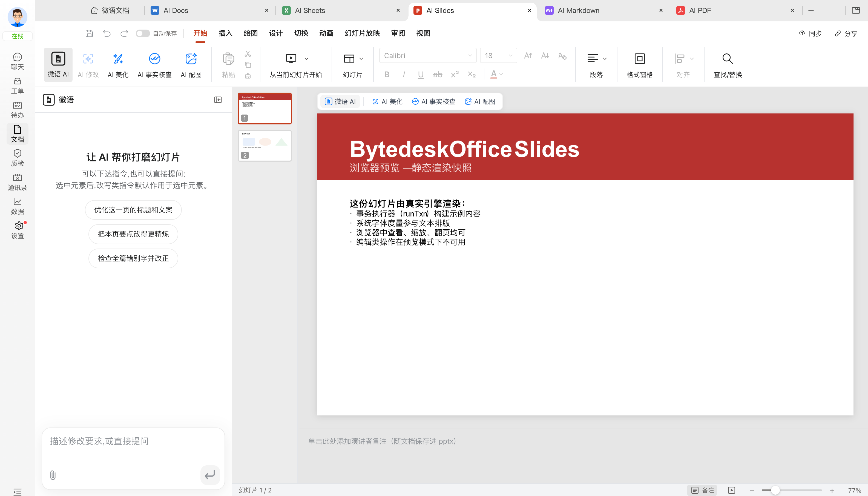Open 工单 in the left sidebar
The height and width of the screenshot is (496, 868).
click(x=17, y=85)
